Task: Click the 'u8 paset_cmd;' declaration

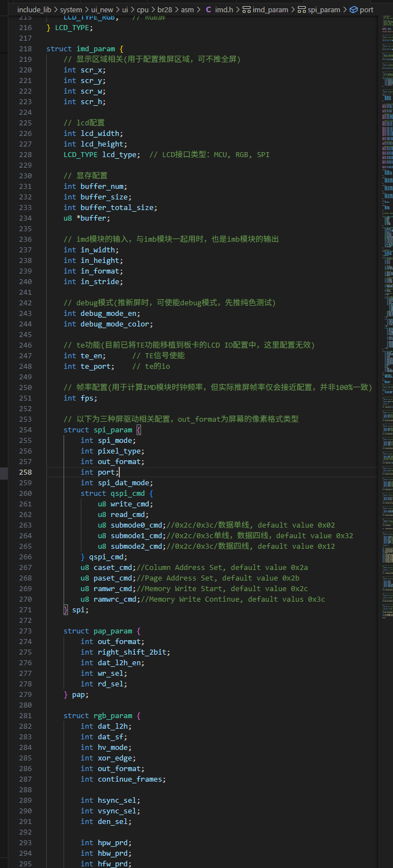Action: click(x=108, y=578)
